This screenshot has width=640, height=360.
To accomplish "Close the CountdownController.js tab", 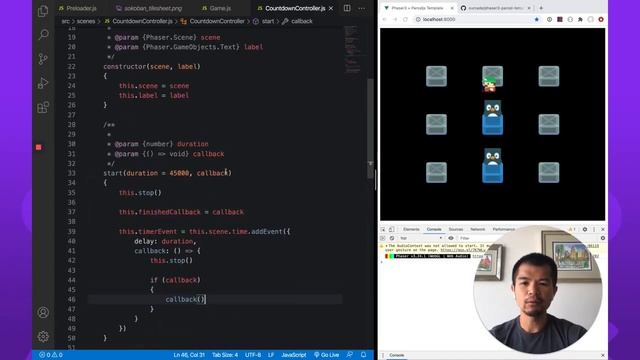I will (x=331, y=8).
